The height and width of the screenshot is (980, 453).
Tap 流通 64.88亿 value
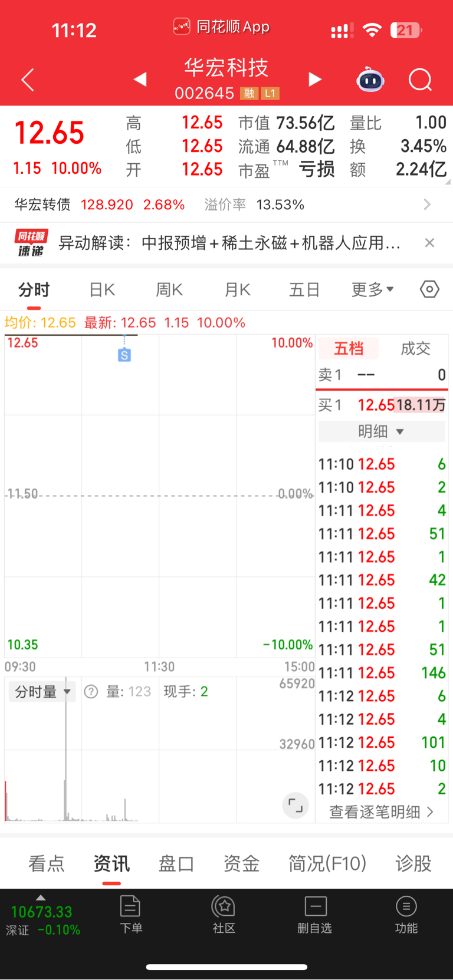(x=306, y=146)
